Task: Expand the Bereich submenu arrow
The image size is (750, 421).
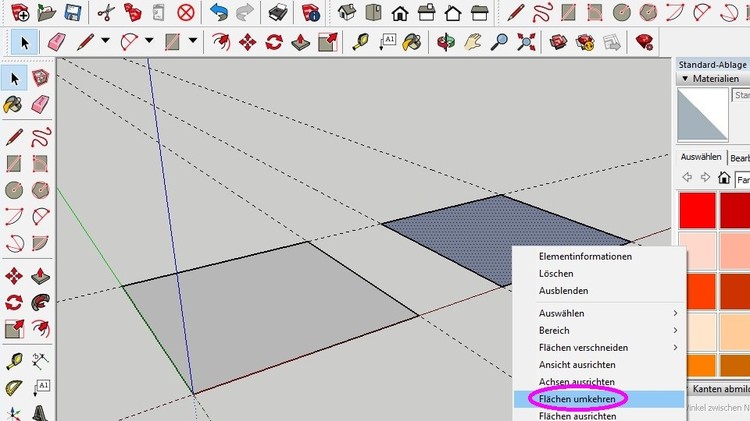Action: [675, 331]
